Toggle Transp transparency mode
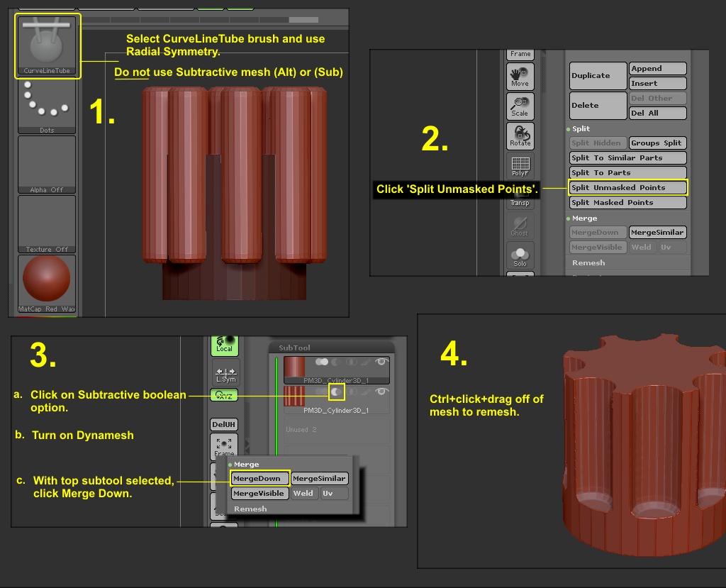 (520, 202)
